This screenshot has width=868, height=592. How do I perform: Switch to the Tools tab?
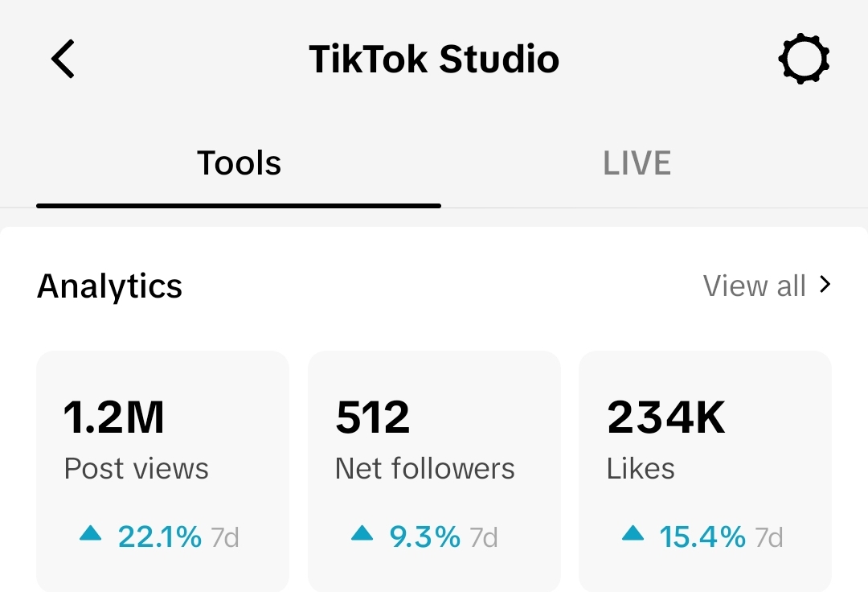239,164
